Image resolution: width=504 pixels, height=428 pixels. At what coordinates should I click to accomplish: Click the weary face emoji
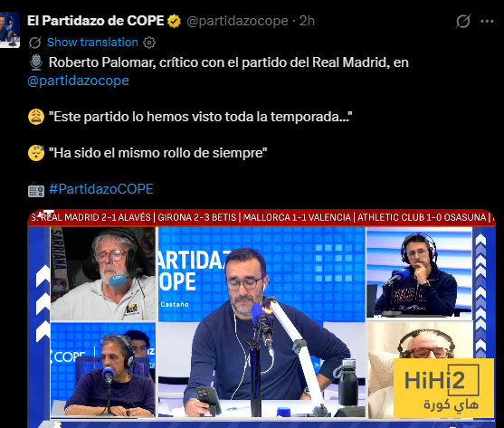coord(36,117)
